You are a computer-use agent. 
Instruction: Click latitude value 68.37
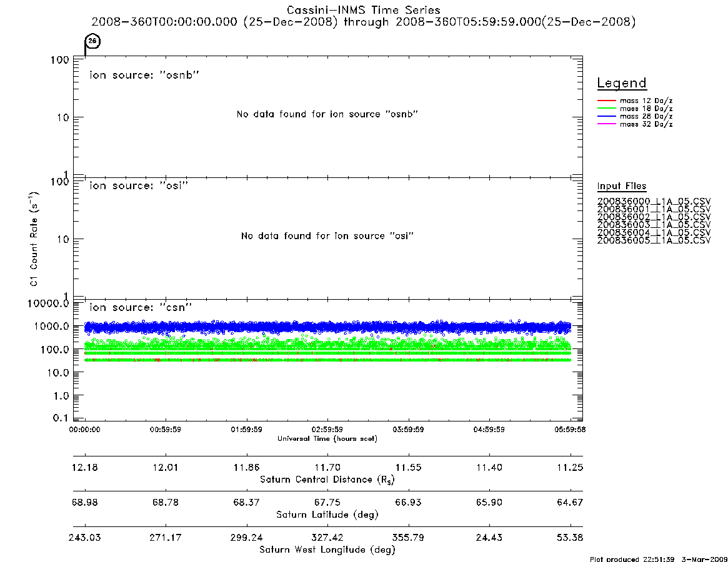pos(247,503)
